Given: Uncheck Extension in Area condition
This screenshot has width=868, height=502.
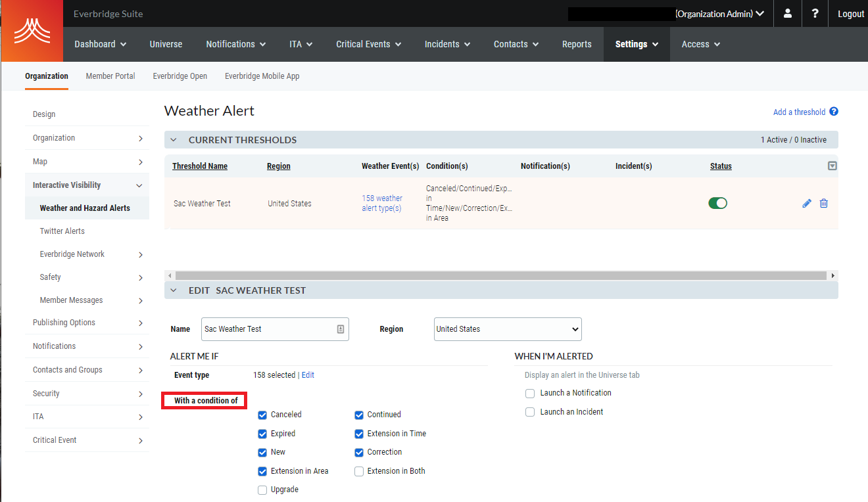Looking at the screenshot, I should click(262, 471).
